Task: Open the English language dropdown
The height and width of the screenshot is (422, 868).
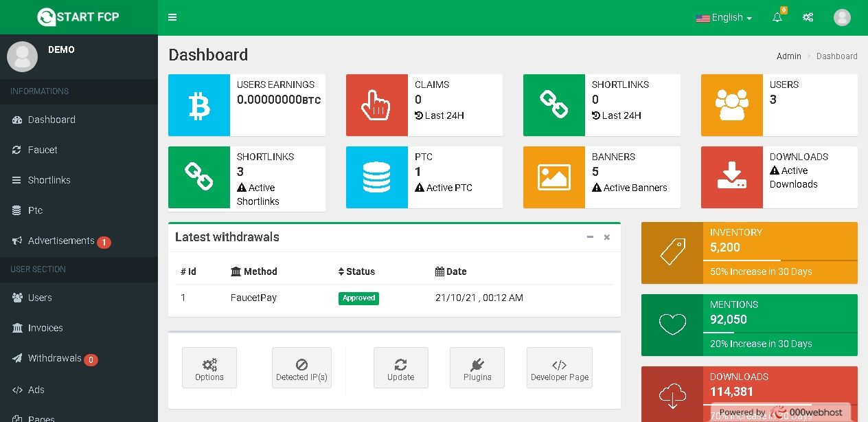Action: [724, 18]
